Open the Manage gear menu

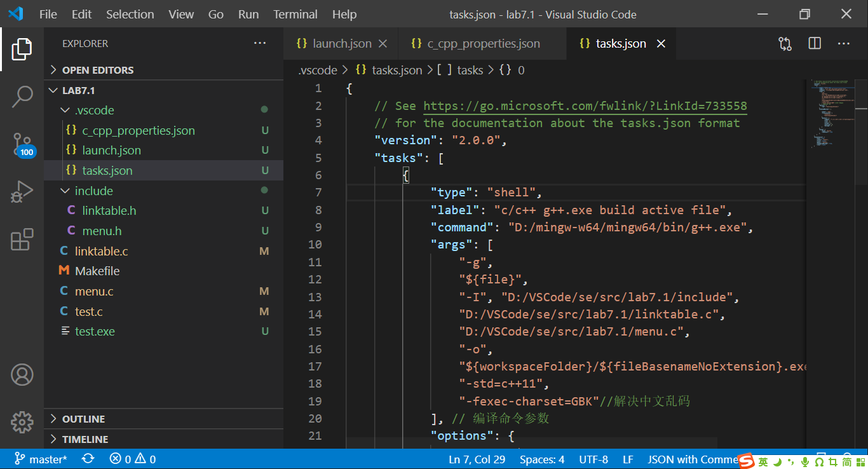(22, 421)
